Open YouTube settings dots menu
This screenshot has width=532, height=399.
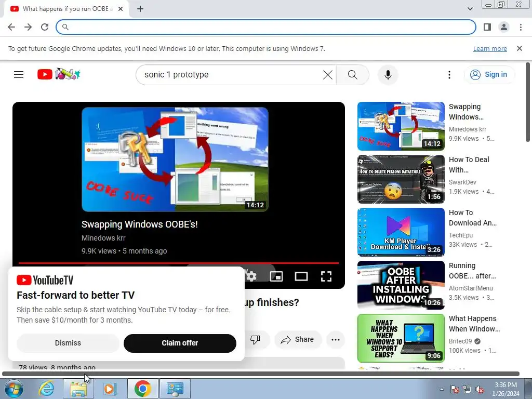click(449, 75)
